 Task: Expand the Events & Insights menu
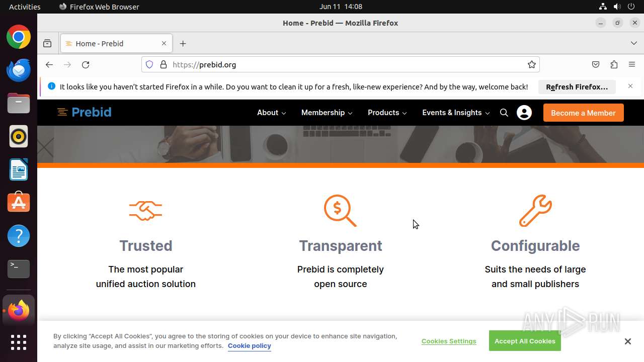point(456,113)
